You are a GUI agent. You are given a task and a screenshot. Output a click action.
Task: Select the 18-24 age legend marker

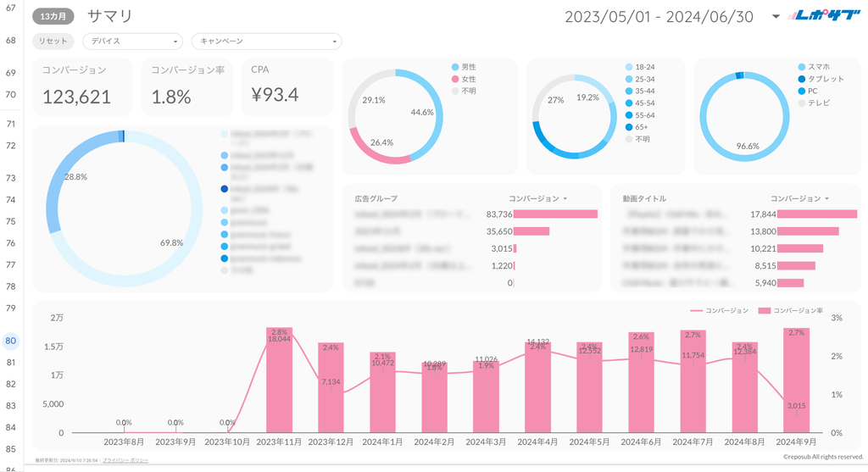628,66
